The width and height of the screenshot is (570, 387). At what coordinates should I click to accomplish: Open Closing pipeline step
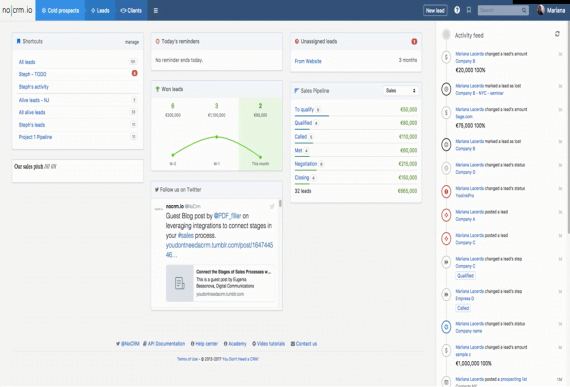pyautogui.click(x=302, y=177)
